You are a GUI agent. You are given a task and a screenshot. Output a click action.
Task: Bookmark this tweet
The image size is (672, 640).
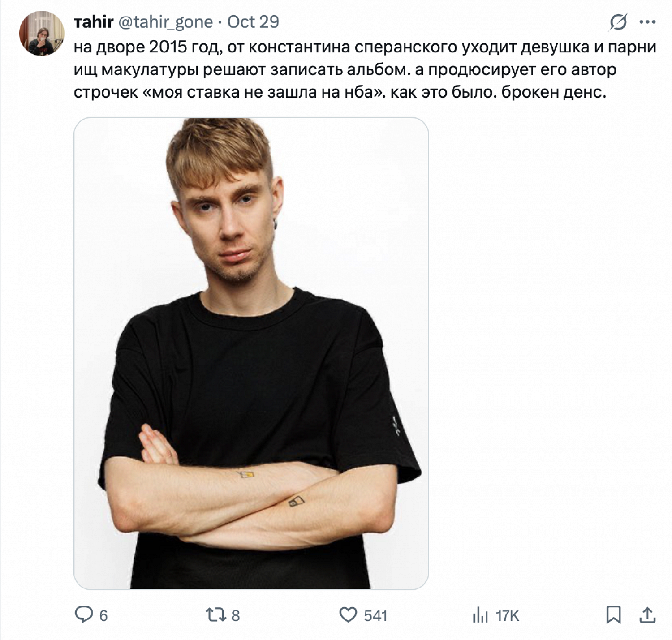pyautogui.click(x=613, y=614)
